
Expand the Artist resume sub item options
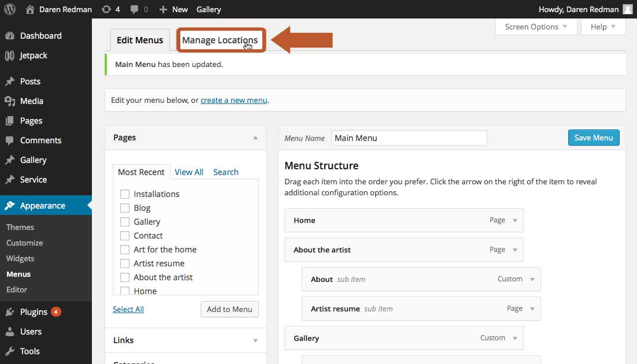tap(532, 309)
